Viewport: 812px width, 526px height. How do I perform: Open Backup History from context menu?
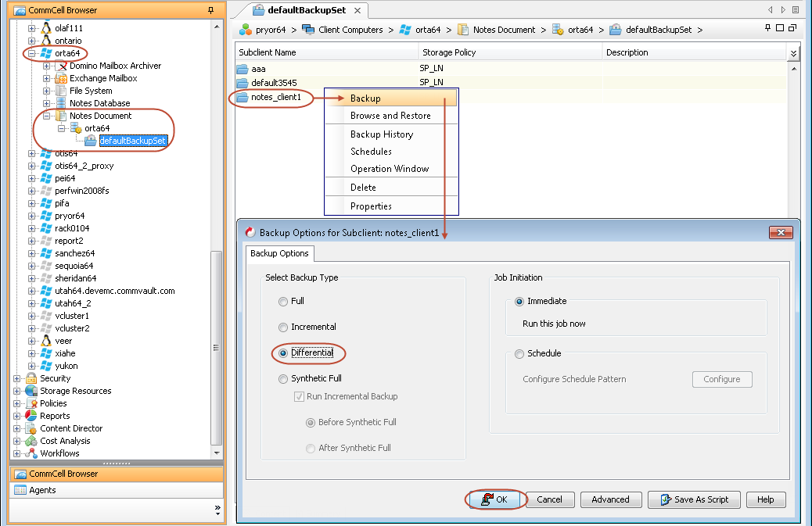[382, 134]
